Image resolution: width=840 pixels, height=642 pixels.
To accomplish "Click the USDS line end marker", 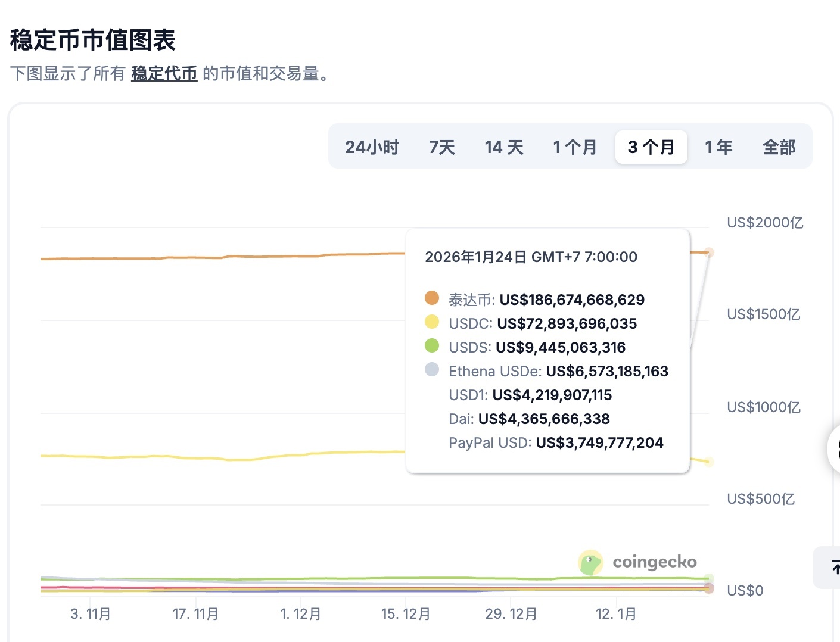I will (708, 578).
